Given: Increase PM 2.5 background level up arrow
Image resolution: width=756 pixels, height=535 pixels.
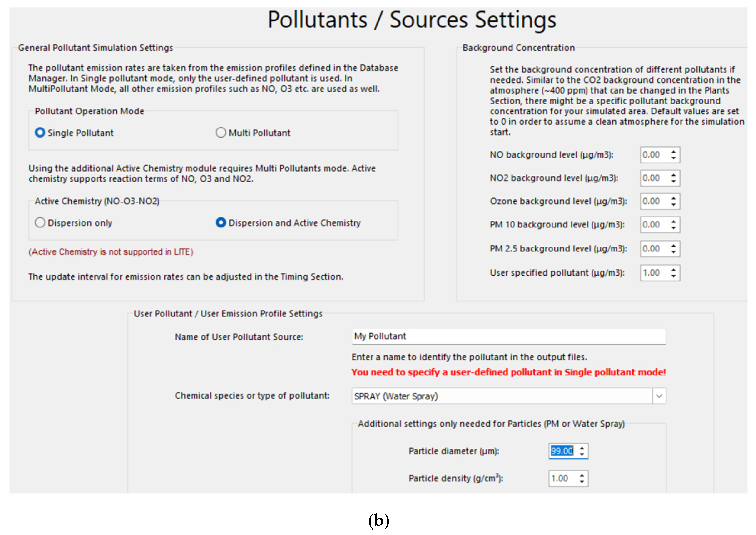Looking at the screenshot, I should point(673,245).
